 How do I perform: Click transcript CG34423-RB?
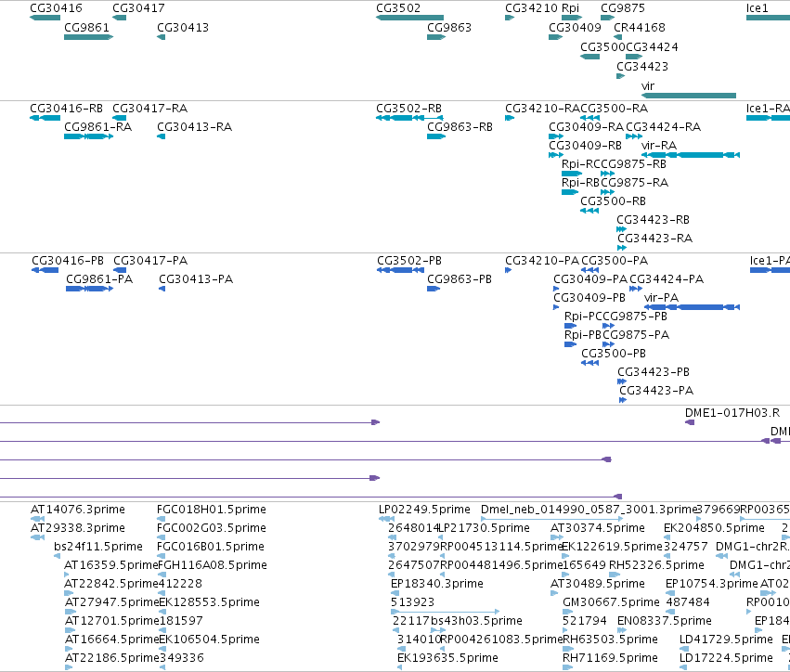pos(653,220)
